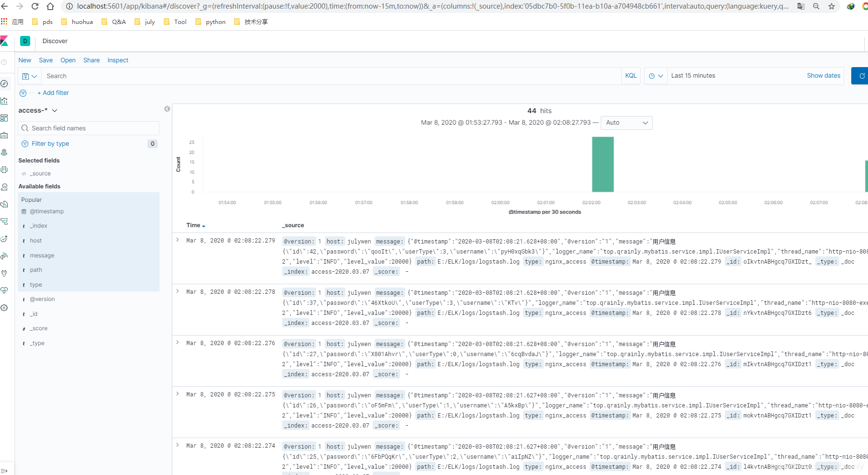Click the Inspect menu item
This screenshot has height=475, width=868.
pos(118,60)
